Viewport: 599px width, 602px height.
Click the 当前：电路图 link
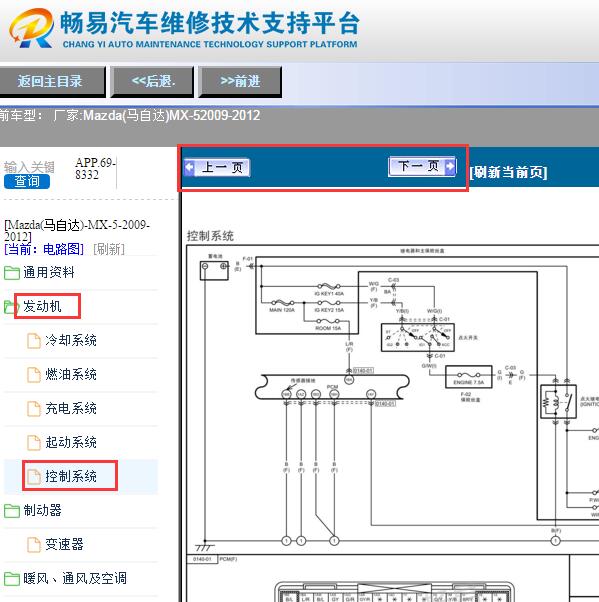44,249
